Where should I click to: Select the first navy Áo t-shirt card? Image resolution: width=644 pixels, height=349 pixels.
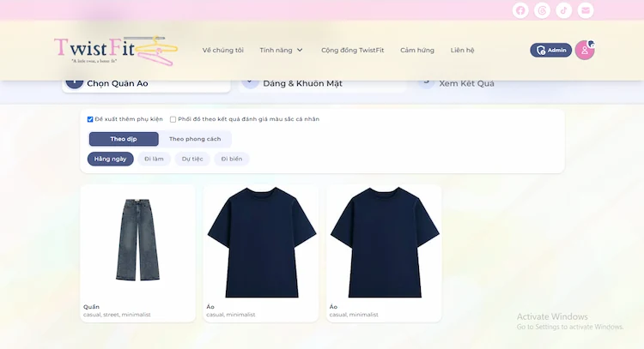(261, 253)
